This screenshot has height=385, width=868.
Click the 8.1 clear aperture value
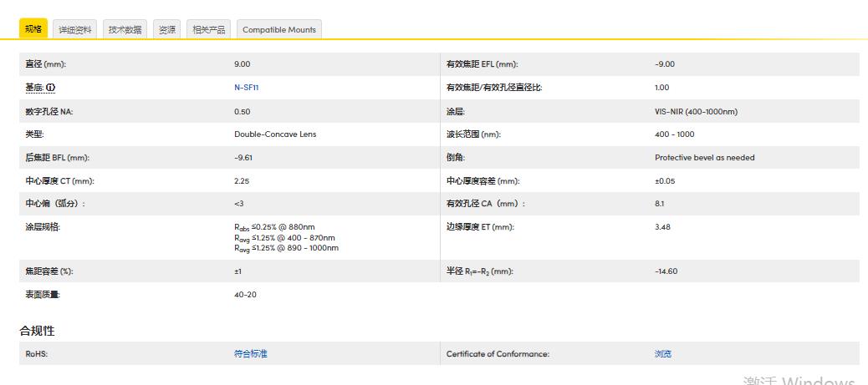[659, 204]
